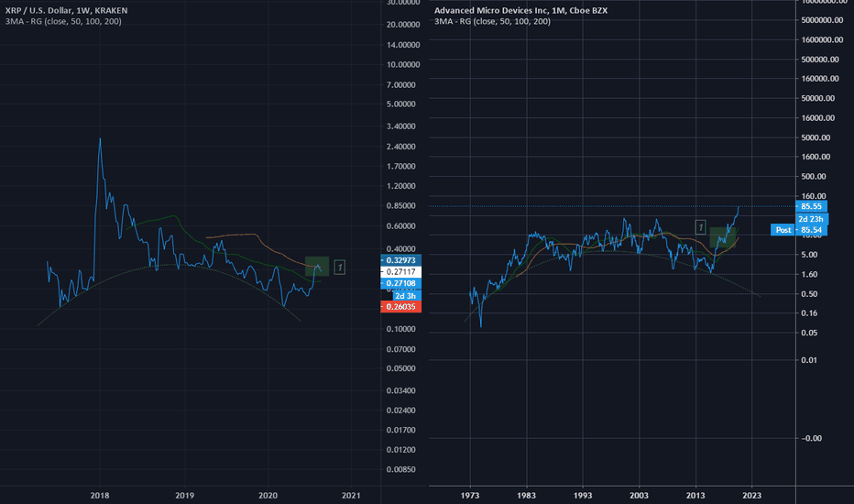The image size is (854, 504).
Task: Click the 0.85000 price scale value
Action: click(x=401, y=206)
